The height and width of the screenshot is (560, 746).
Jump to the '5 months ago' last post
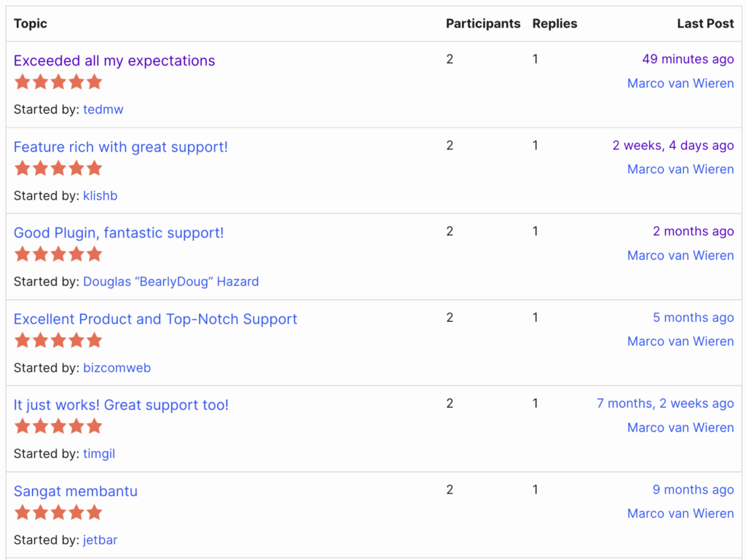pyautogui.click(x=693, y=318)
